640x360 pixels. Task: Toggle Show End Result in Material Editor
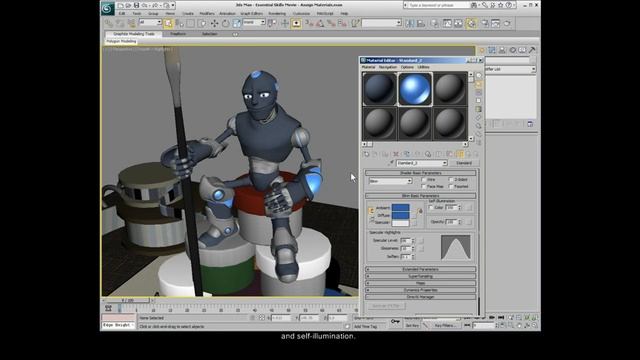point(460,154)
